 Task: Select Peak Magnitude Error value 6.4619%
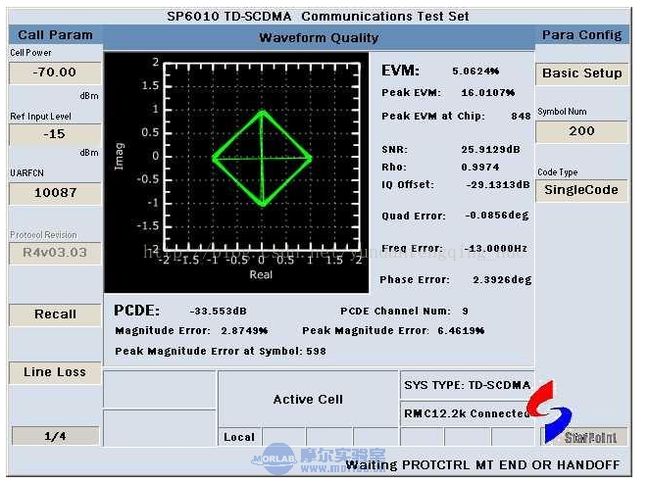pos(461,331)
